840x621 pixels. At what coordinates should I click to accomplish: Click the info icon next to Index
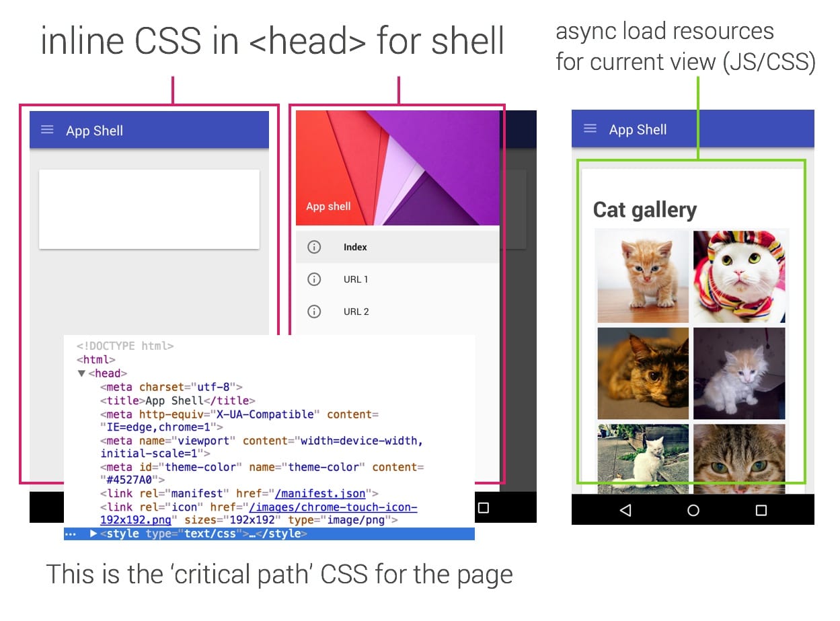[x=313, y=247]
